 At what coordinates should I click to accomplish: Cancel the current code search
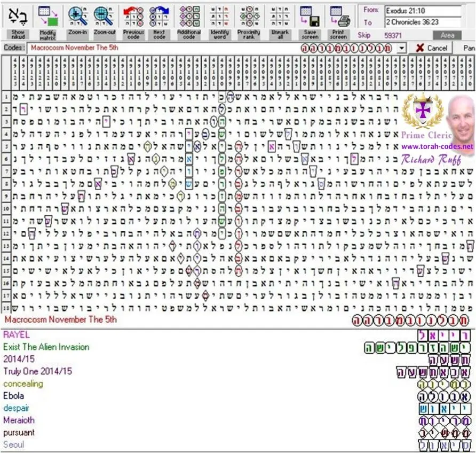pyautogui.click(x=431, y=48)
